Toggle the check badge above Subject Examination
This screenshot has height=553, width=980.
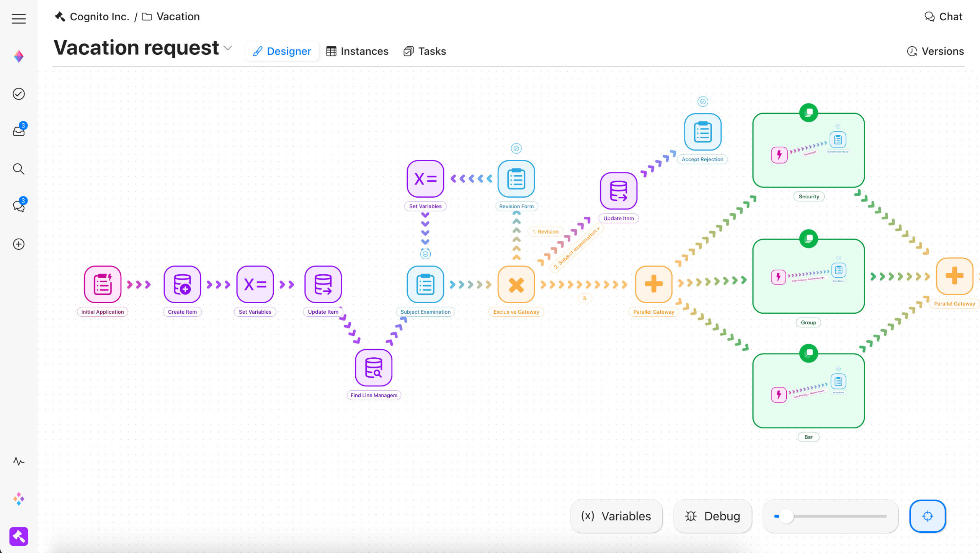pyautogui.click(x=425, y=254)
